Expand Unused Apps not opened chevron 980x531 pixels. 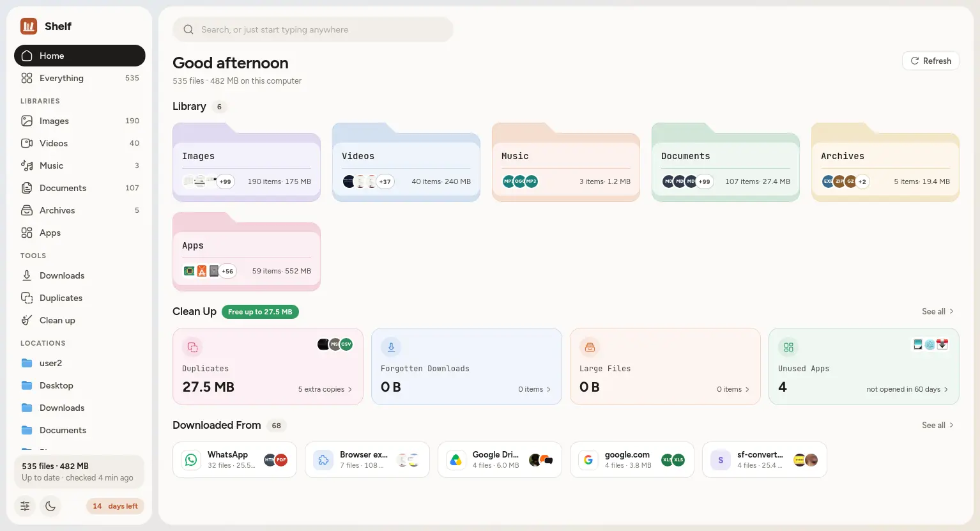tap(946, 389)
